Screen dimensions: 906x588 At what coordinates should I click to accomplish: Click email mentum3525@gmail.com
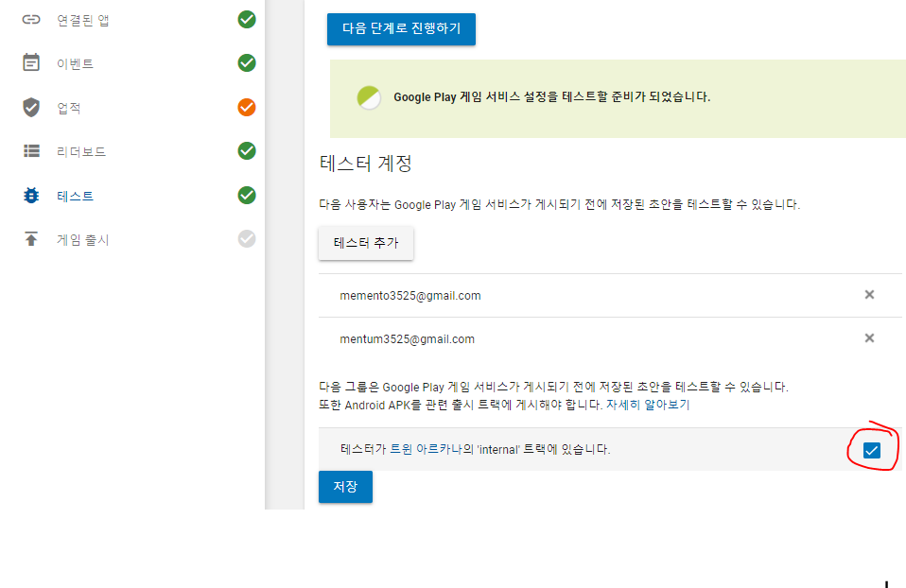pyautogui.click(x=407, y=339)
